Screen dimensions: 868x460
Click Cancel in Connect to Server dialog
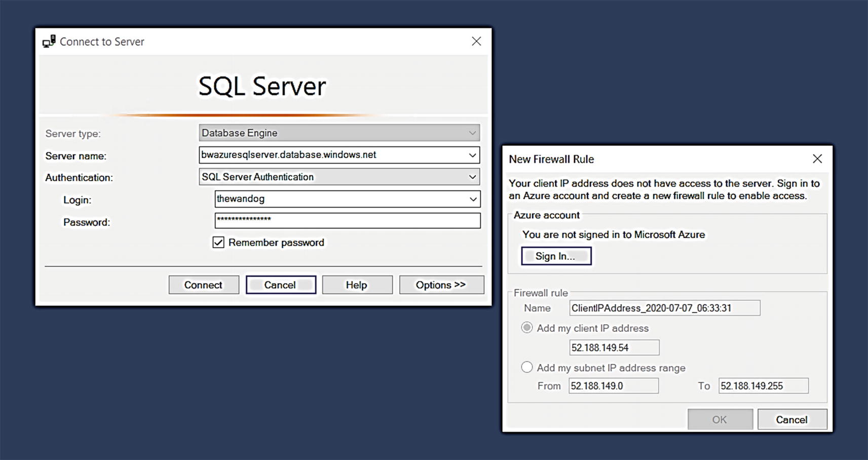coord(281,285)
